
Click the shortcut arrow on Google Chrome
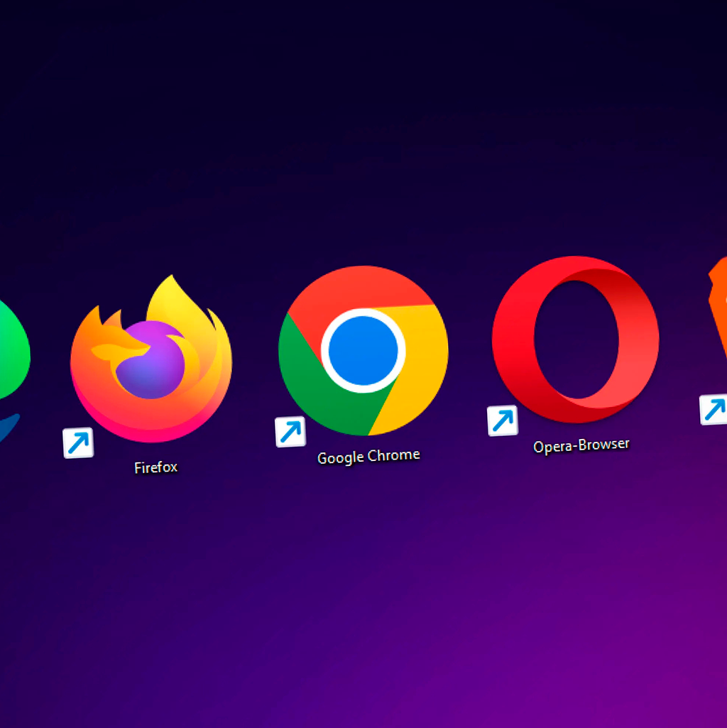[290, 432]
